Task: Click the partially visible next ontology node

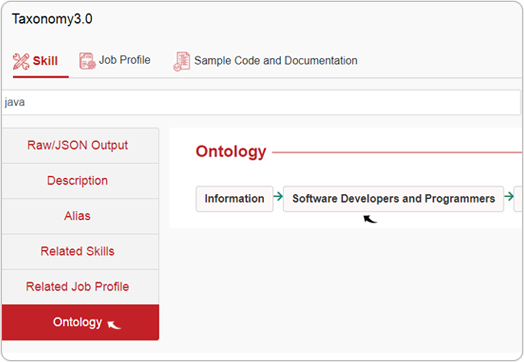Action: pyautogui.click(x=519, y=199)
